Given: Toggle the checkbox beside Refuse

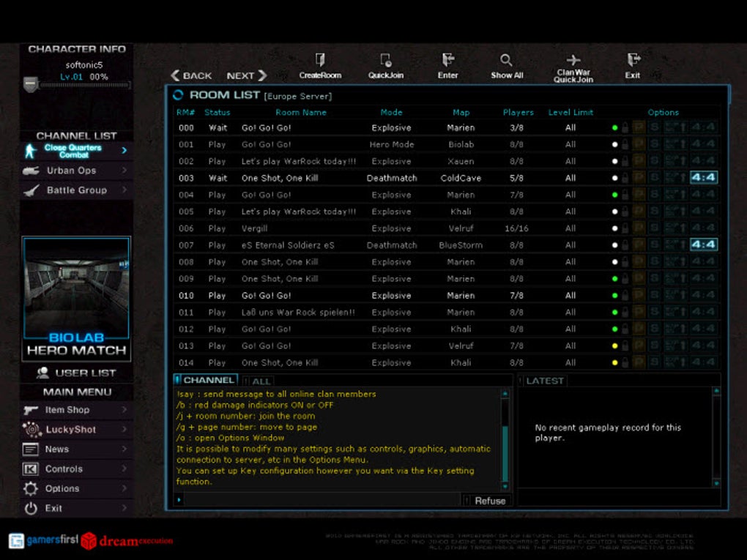Looking at the screenshot, I should 467,501.
